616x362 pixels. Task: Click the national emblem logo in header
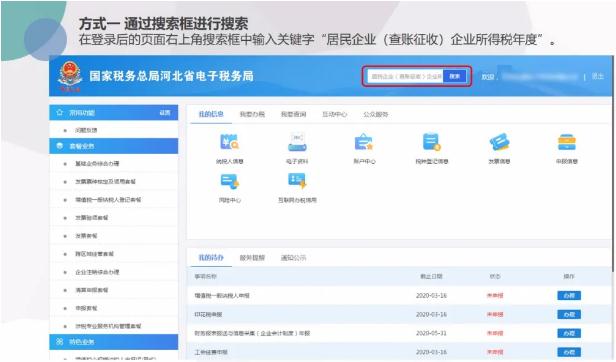point(70,75)
